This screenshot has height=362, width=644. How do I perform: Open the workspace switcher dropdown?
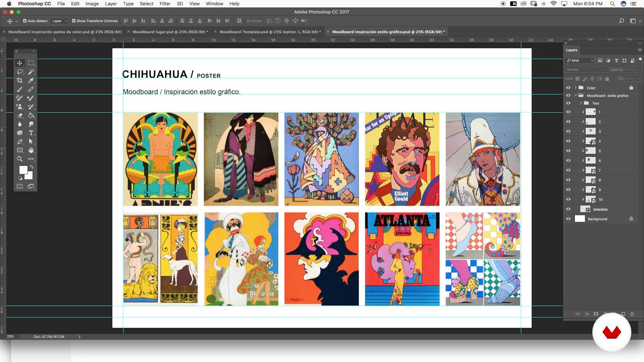point(635,21)
